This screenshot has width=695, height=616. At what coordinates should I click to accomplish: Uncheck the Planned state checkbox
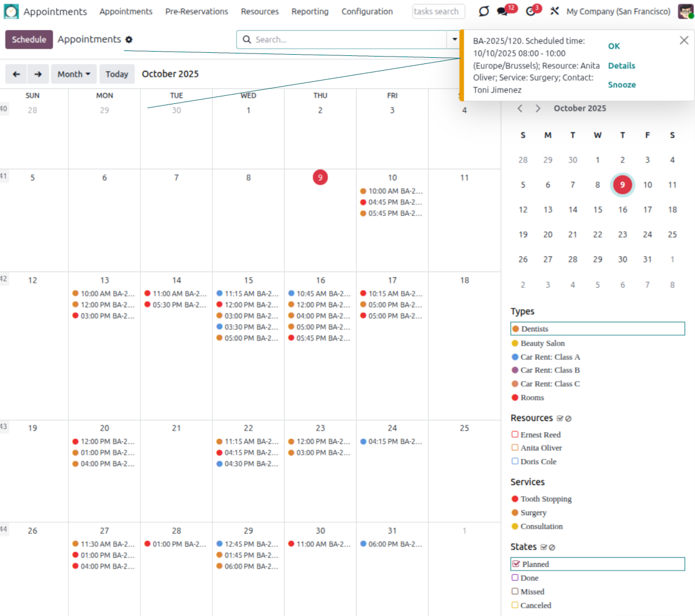point(515,564)
